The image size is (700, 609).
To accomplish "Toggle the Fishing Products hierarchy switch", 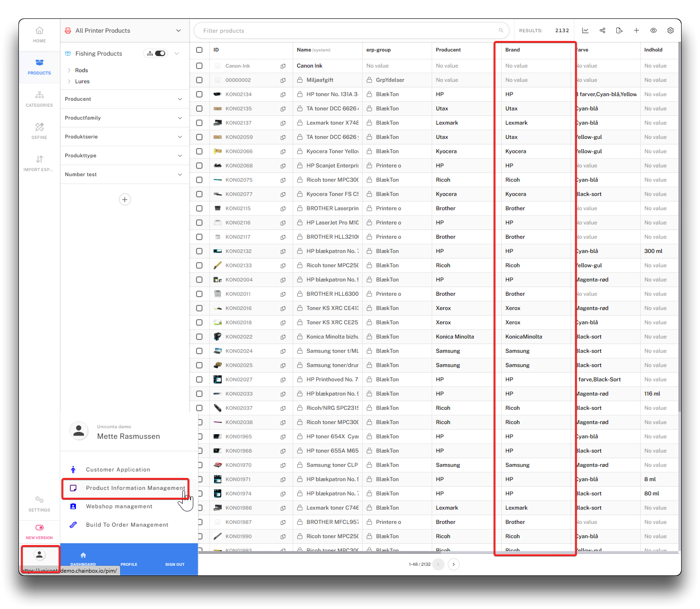I will (160, 53).
